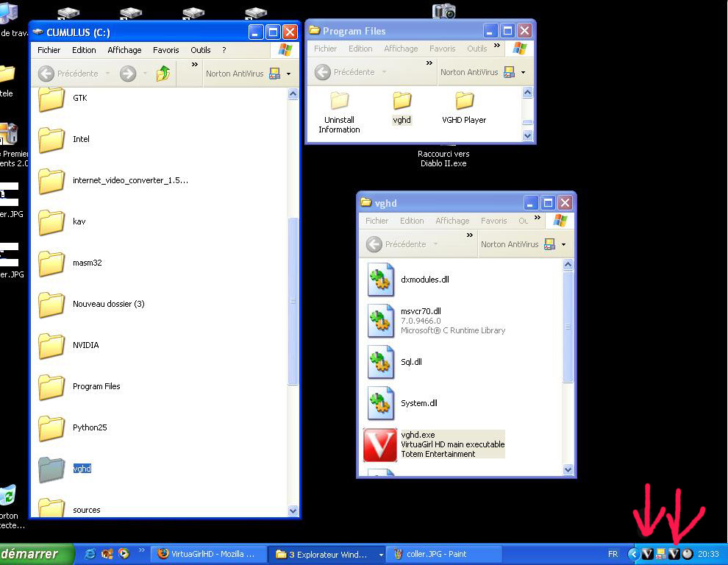Click vertical scrollbar thumb in vghd window
728x565 pixels.
[x=568, y=327]
